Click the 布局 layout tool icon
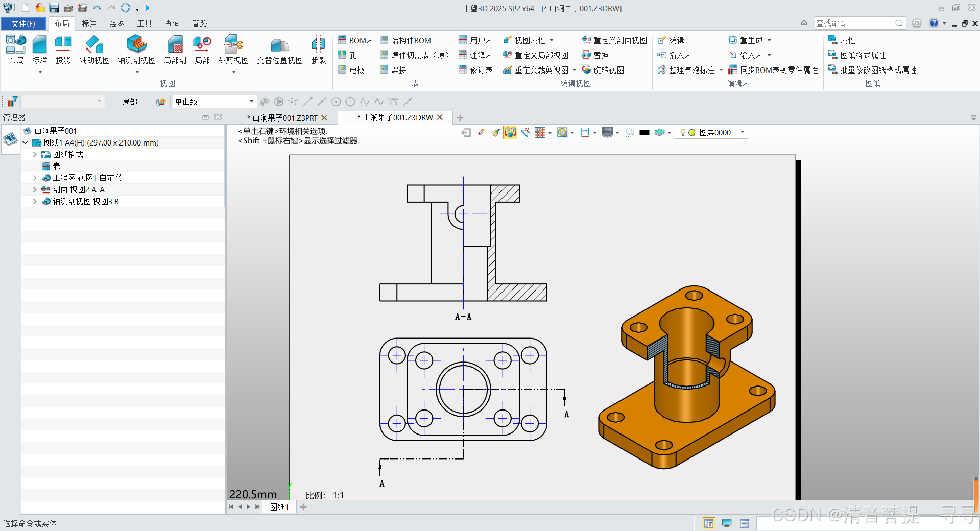980x531 pixels. tap(16, 50)
